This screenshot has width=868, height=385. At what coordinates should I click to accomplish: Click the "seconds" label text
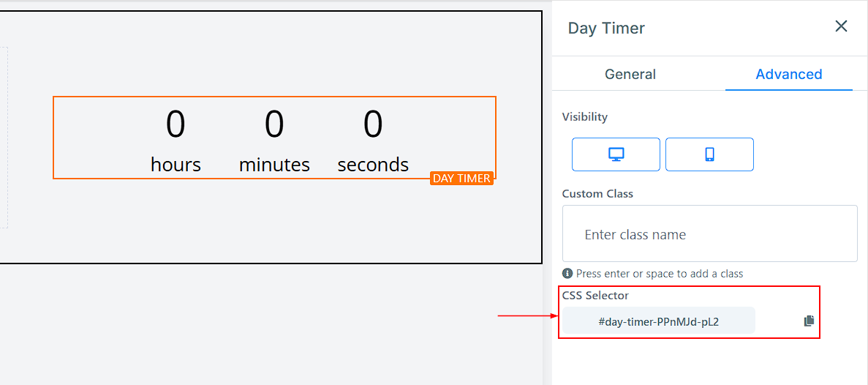click(x=373, y=165)
